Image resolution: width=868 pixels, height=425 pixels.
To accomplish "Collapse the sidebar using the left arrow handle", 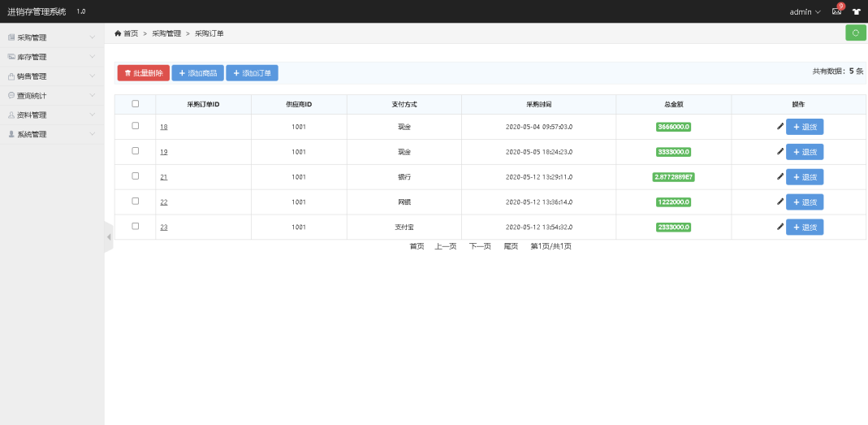I will [109, 237].
